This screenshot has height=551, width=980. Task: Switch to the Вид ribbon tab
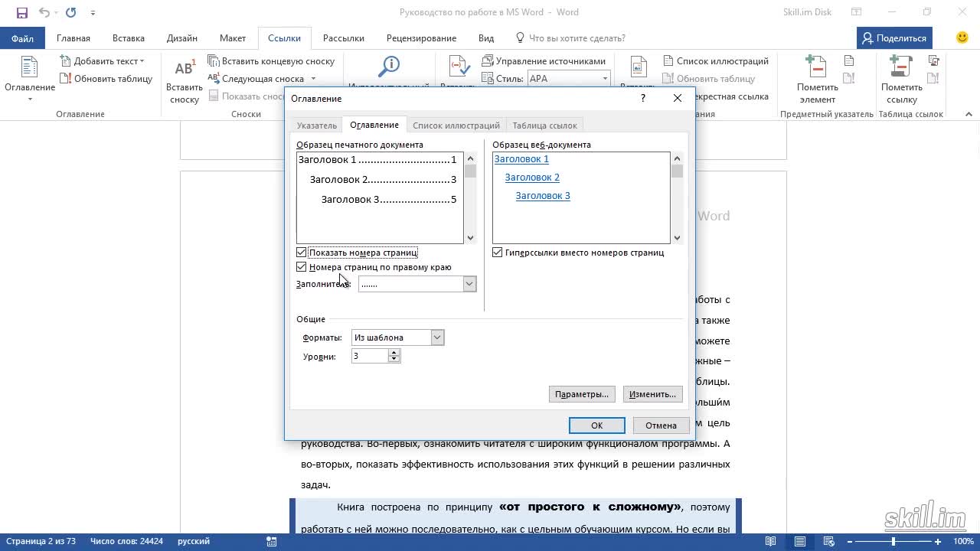(486, 38)
